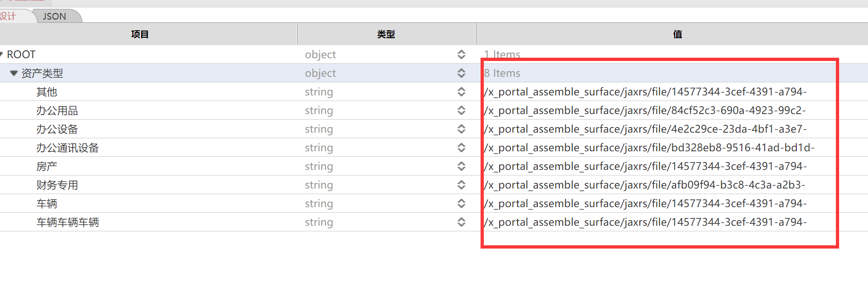Click the 类型 column header
Viewport: 868px width, 283px height.
[386, 34]
